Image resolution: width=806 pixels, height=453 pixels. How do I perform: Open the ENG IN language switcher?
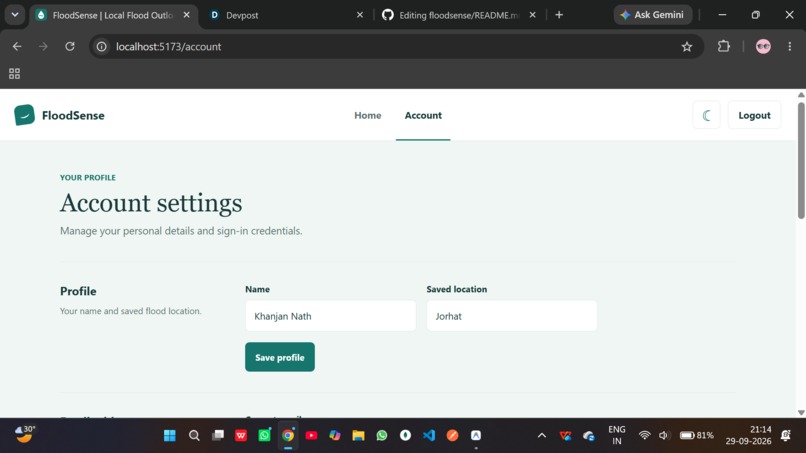617,435
